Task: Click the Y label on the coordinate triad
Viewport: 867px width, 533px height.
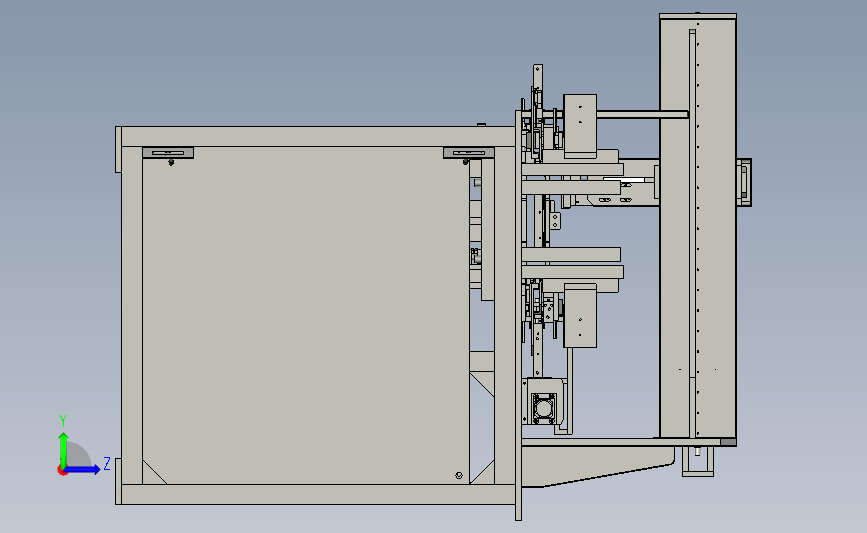Action: [63, 421]
